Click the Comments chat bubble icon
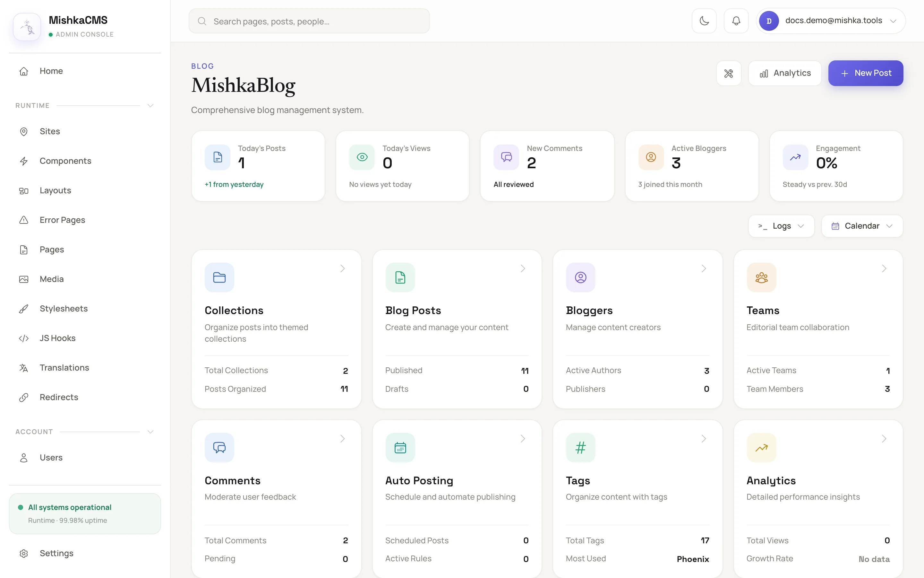The image size is (924, 578). click(x=219, y=448)
